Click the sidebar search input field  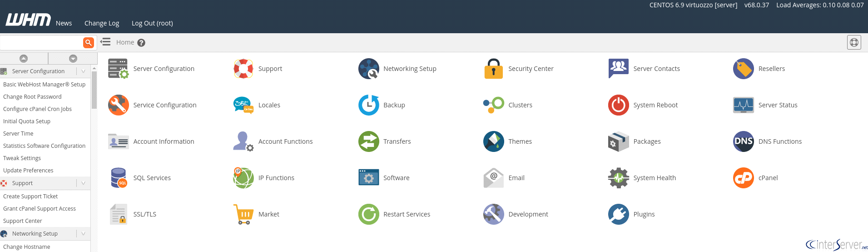(41, 42)
